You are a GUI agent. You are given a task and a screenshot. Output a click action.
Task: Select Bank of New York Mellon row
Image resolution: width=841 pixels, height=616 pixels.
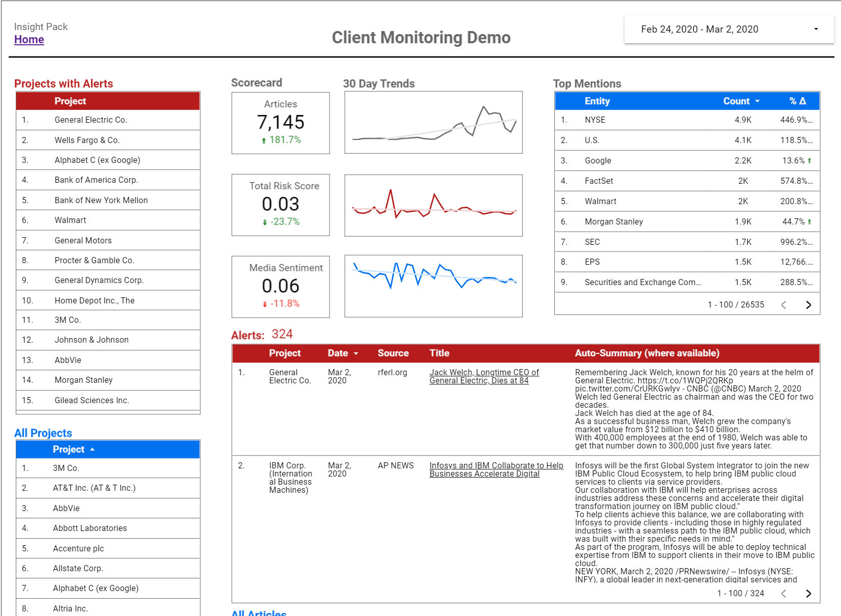[108, 200]
